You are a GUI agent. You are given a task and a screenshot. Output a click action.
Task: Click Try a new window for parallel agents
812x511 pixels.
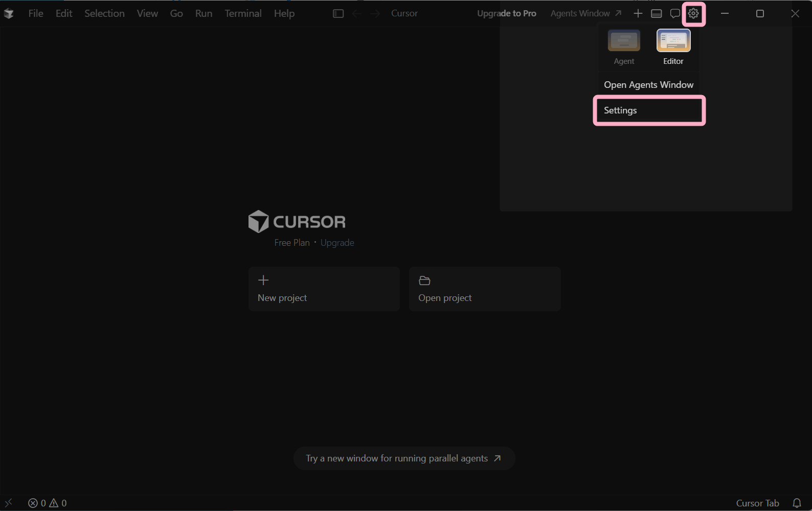pos(404,458)
